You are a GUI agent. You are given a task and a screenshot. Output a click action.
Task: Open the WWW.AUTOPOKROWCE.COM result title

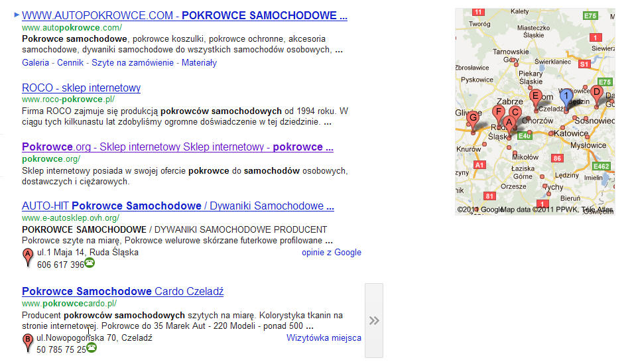(x=184, y=16)
